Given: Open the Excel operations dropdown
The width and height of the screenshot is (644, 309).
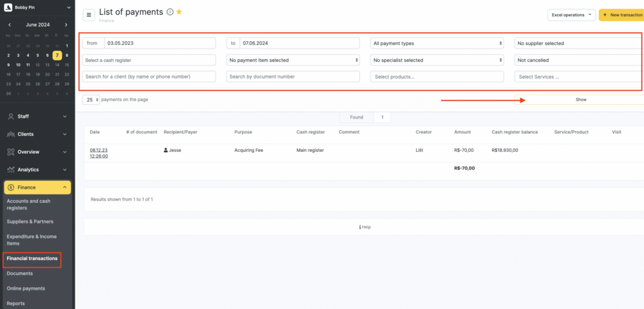Looking at the screenshot, I should click(x=571, y=15).
